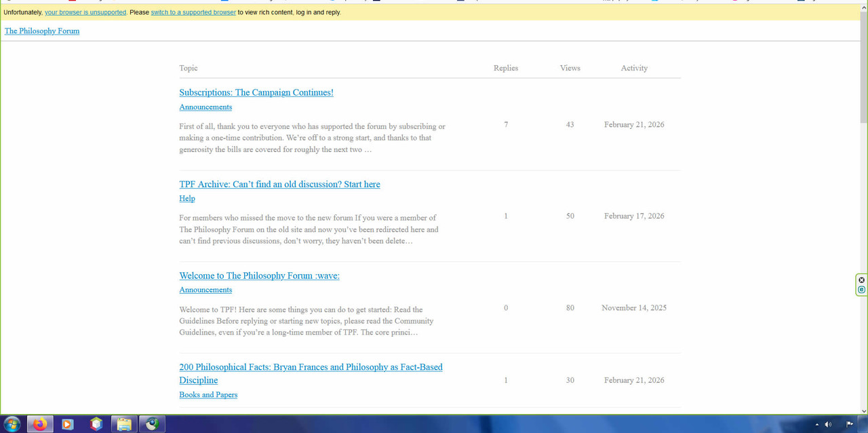Open the Windows Start menu orb
Screen dimensions: 868x433
click(12, 424)
